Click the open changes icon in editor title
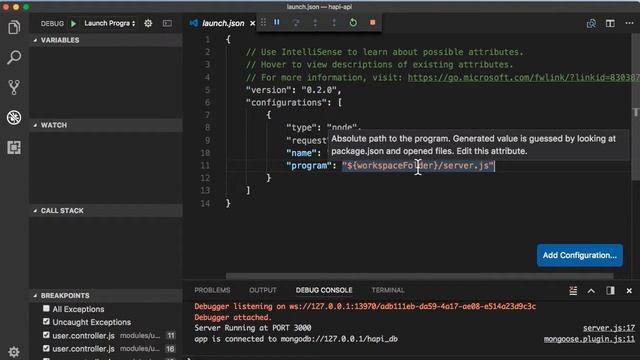The width and height of the screenshot is (640, 360). point(591,23)
